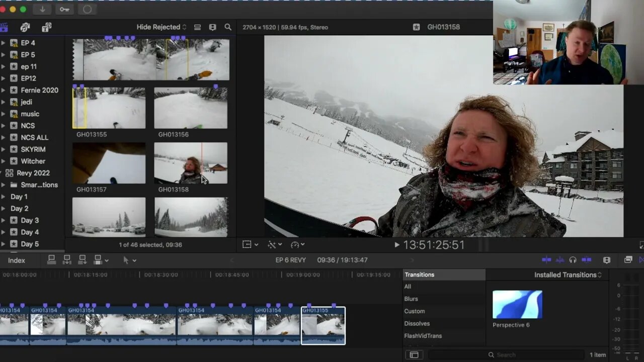Open the Hide Rejected filter dropdown
The height and width of the screenshot is (362, 644).
pos(161,27)
